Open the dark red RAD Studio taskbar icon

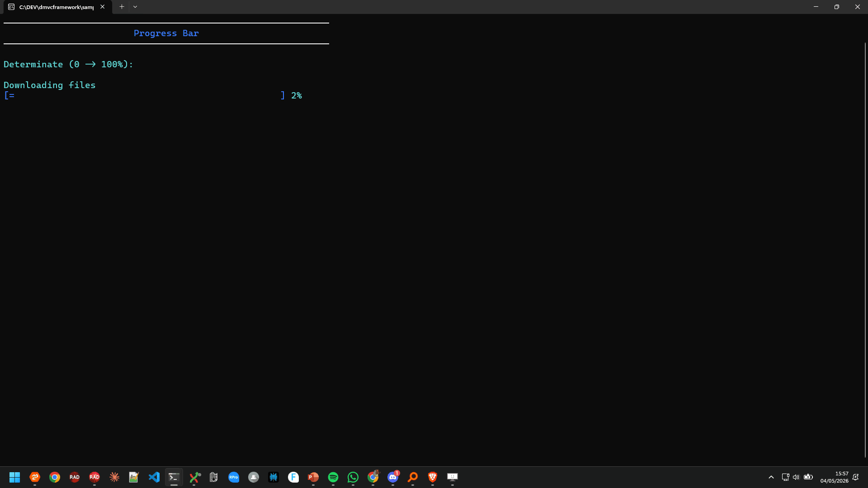pyautogui.click(x=75, y=477)
